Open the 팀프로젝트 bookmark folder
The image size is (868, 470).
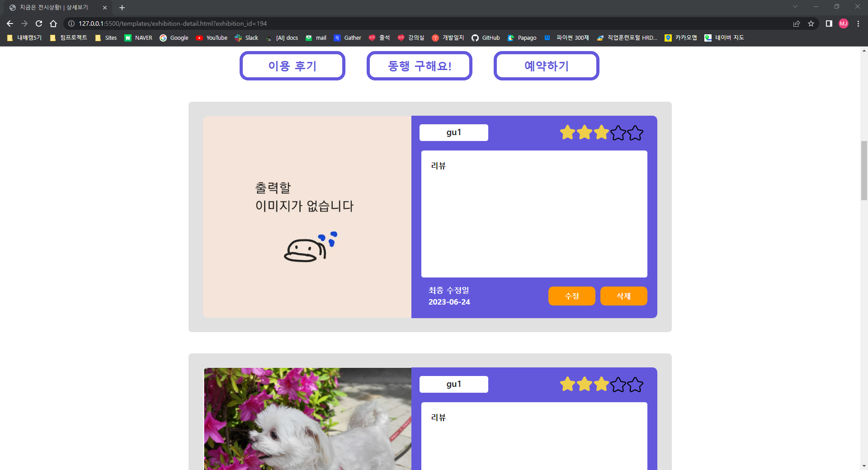coord(68,38)
